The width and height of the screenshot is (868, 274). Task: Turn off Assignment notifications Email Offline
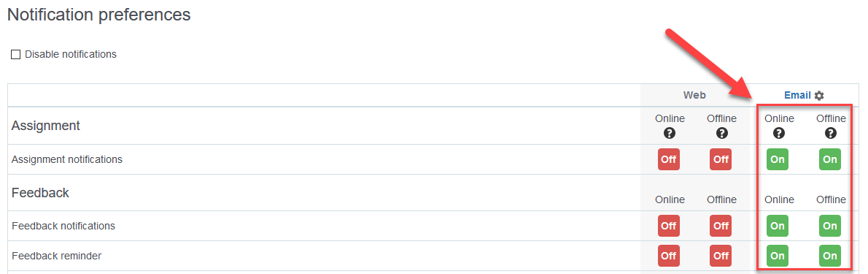tap(830, 159)
